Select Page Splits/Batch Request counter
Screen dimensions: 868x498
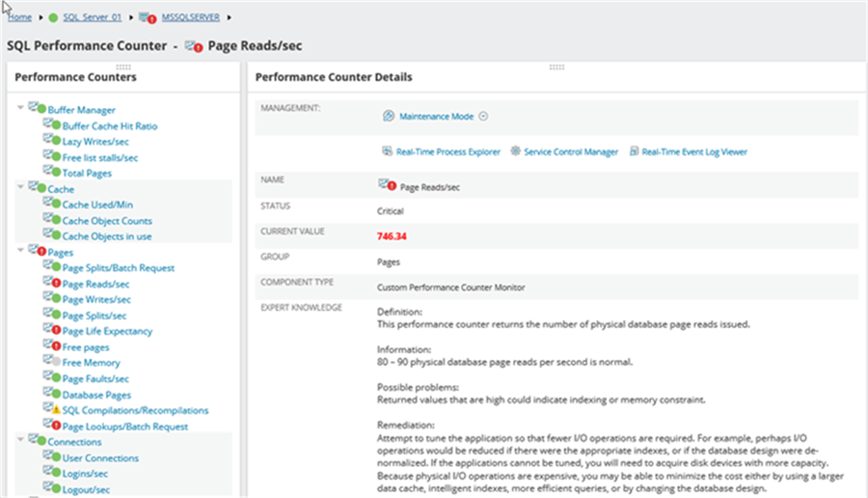coord(118,267)
